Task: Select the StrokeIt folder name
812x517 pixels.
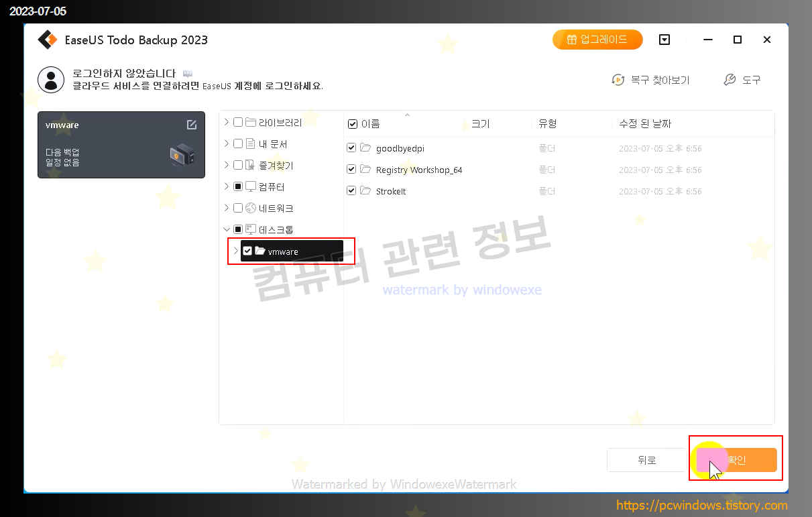Action: [391, 191]
